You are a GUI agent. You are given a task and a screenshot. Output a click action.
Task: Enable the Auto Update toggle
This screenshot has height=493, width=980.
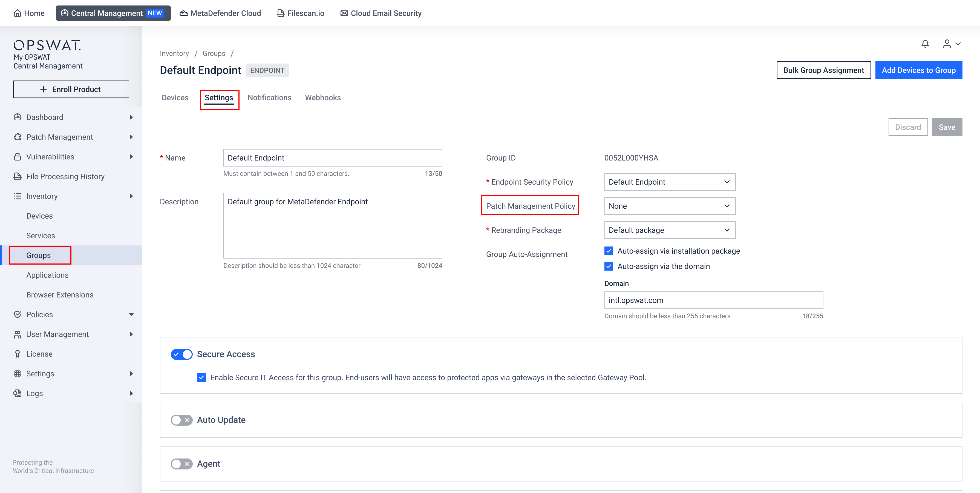click(x=181, y=420)
